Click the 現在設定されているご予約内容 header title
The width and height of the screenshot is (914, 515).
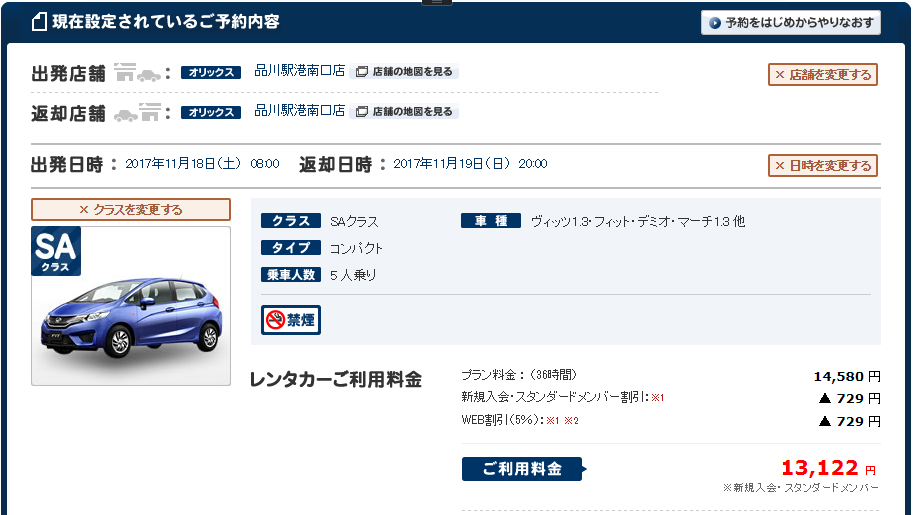point(166,22)
